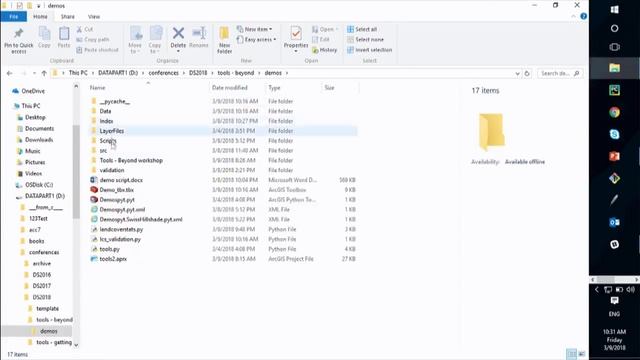Click Copy path in ribbon
Screen dimensions: 640x360
[93, 40]
